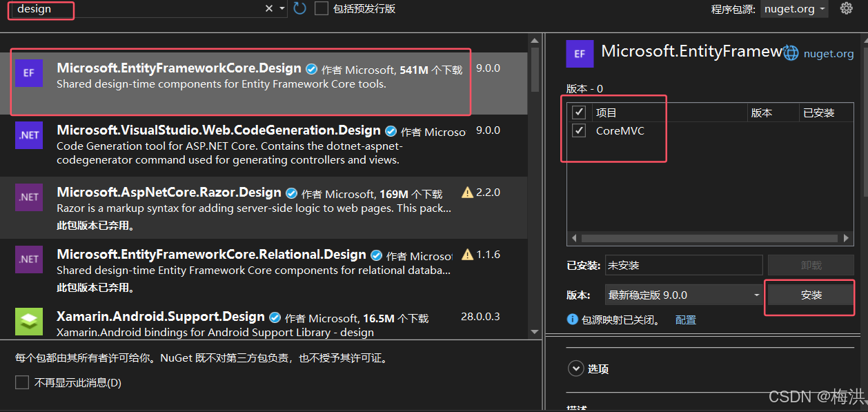
Task: Click the verified badge beside Microsoft.VisualStudio.Web.CodeGeneration.Design
Action: (391, 131)
